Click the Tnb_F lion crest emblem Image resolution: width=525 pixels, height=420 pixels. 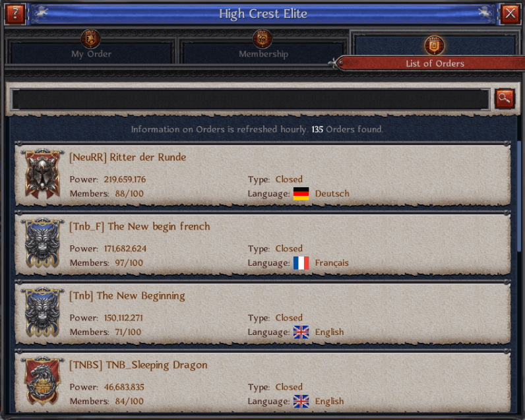(42, 243)
